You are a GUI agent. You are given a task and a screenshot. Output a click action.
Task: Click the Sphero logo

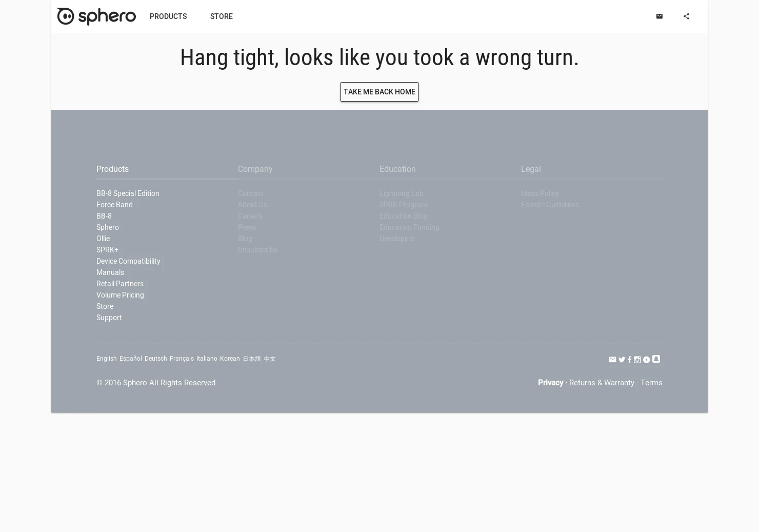click(x=96, y=16)
